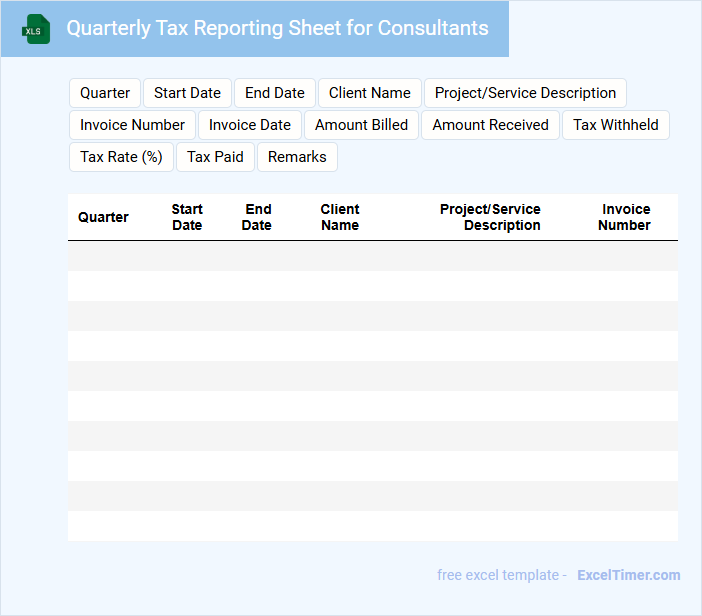Viewport: 702px width, 616px height.
Task: Click the page title heading text
Action: click(x=277, y=28)
